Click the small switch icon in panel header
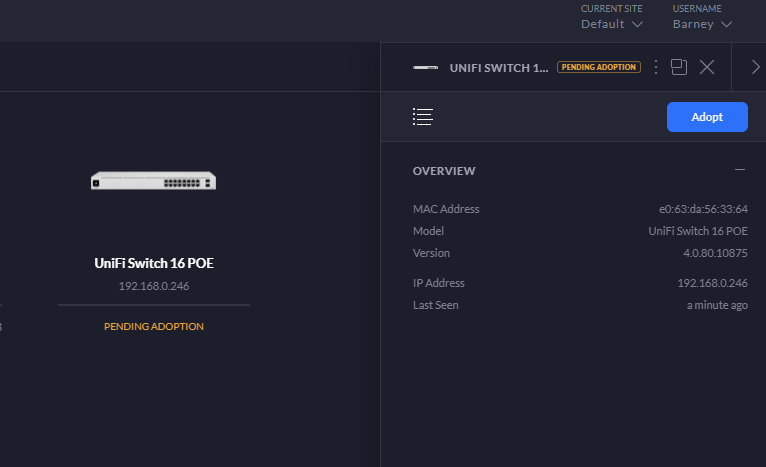 coord(426,67)
